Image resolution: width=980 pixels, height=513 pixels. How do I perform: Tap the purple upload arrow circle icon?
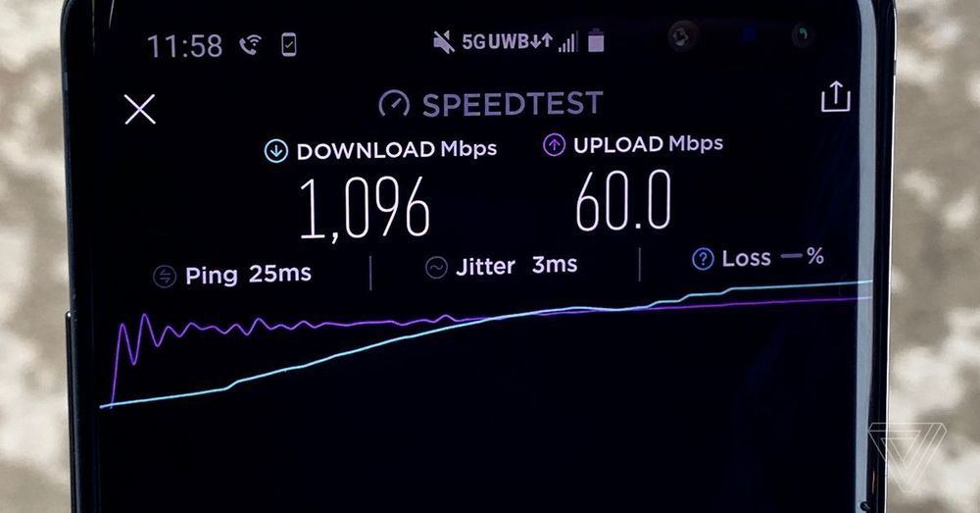(554, 145)
